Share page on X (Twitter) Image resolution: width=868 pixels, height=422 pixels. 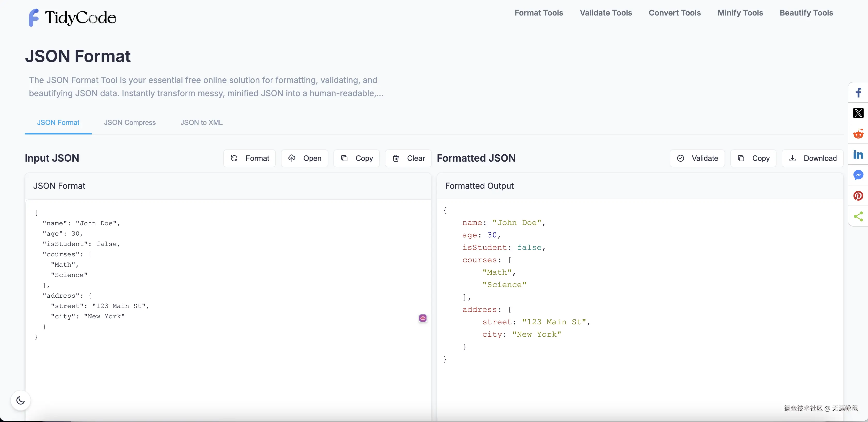pyautogui.click(x=858, y=113)
